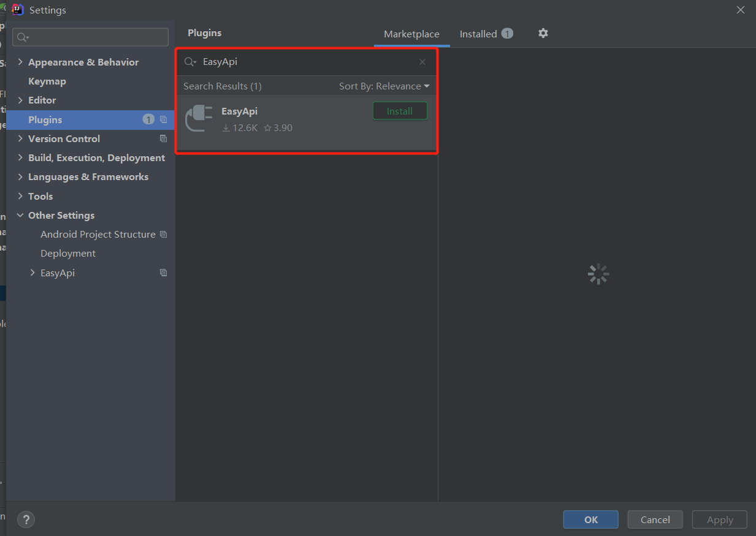The width and height of the screenshot is (756, 536).
Task: Collapse the Other Settings section
Action: coord(21,215)
